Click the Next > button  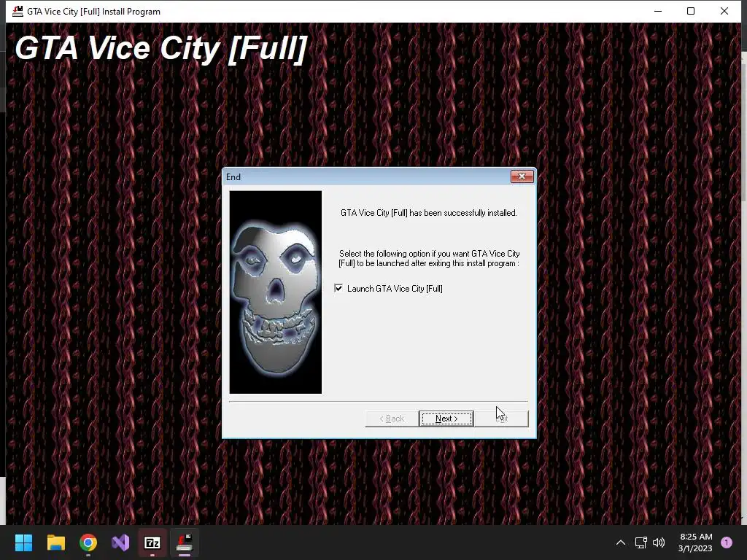click(x=446, y=419)
